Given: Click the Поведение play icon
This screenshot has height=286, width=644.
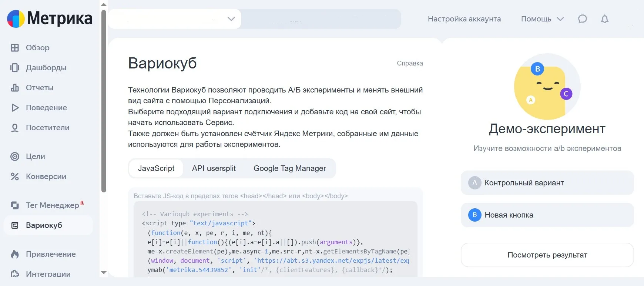Looking at the screenshot, I should 15,108.
